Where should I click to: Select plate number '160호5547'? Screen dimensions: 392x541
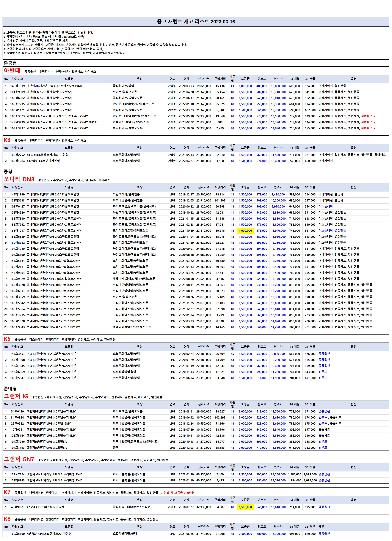point(17,378)
